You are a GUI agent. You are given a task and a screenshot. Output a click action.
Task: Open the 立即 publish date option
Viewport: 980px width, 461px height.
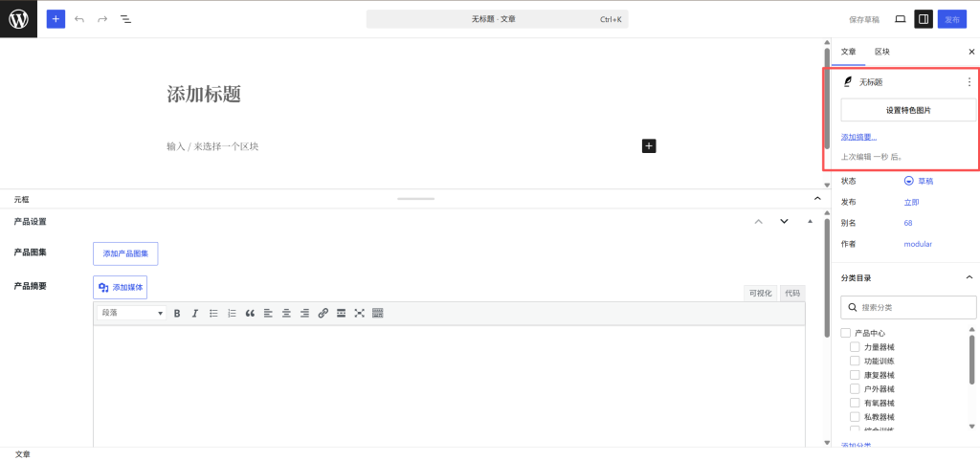pyautogui.click(x=911, y=203)
